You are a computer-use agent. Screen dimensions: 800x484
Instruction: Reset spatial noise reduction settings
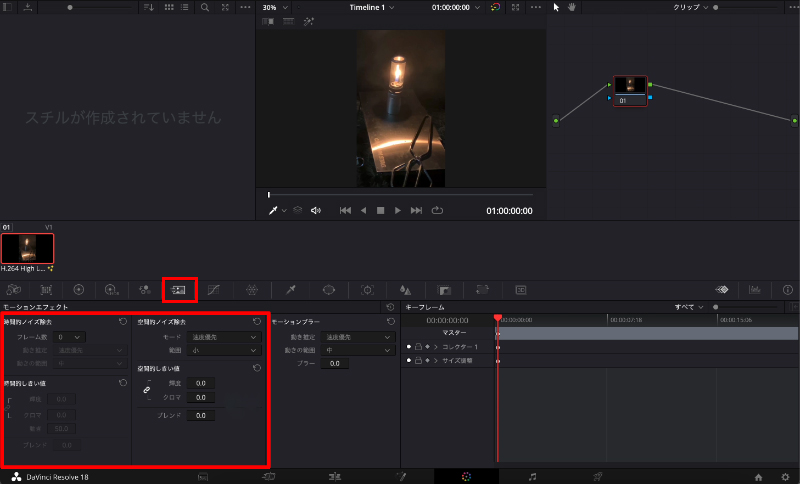point(257,322)
